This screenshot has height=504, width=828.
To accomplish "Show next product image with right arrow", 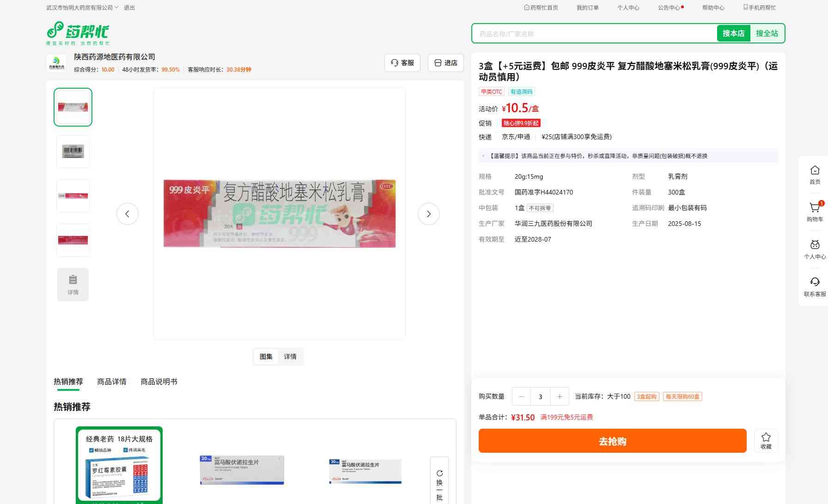I will click(428, 214).
